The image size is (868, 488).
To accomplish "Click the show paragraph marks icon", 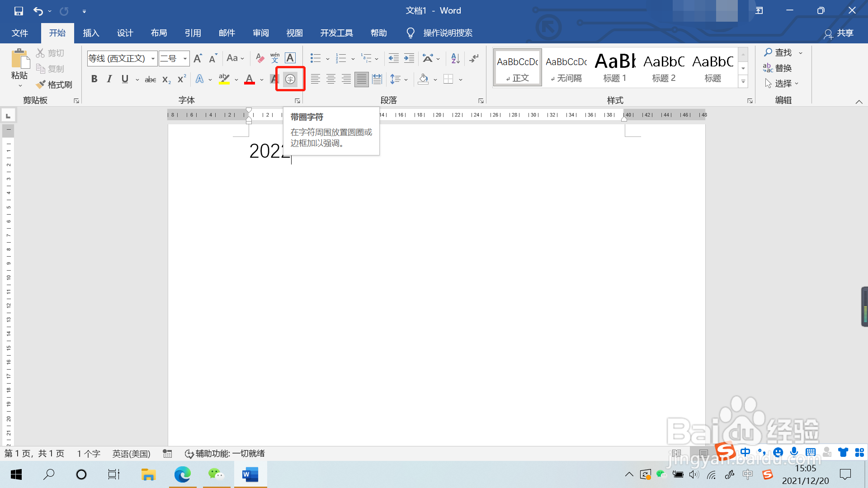I will tap(474, 58).
